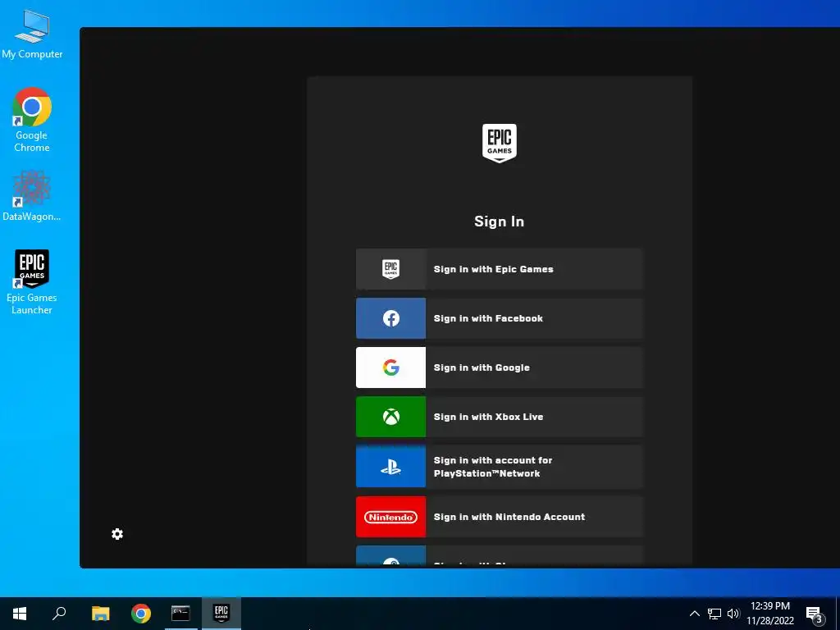
Task: Open settings gear in Epic launcher
Action: (117, 534)
